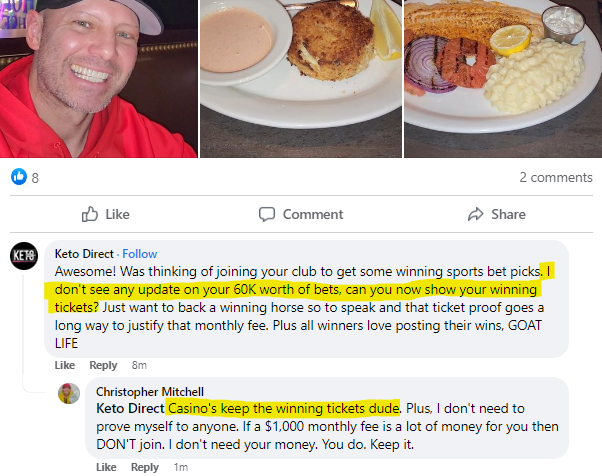Open the smiling man photo

99,79
